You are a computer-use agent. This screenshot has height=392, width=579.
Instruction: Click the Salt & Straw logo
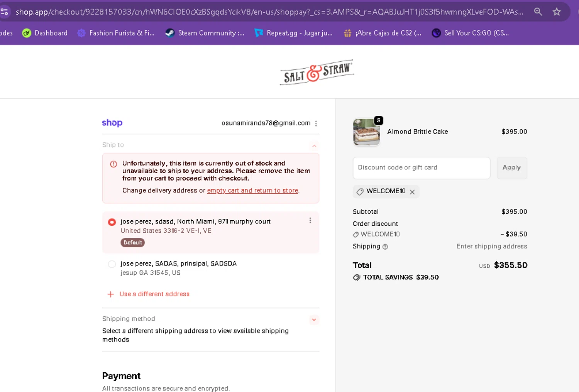tap(317, 72)
